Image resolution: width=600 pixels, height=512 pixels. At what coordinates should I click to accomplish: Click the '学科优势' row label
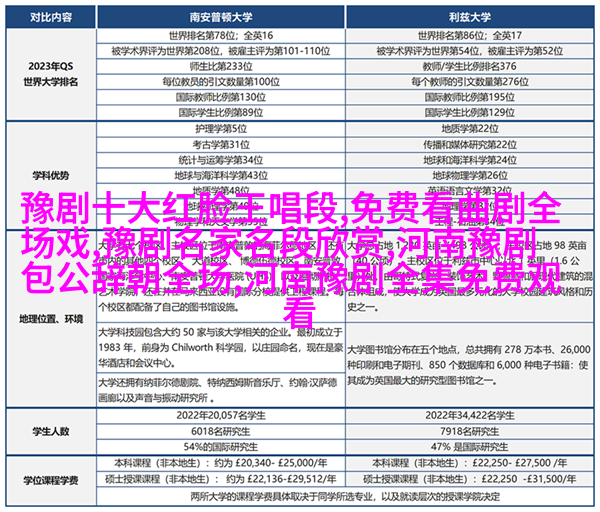point(51,176)
